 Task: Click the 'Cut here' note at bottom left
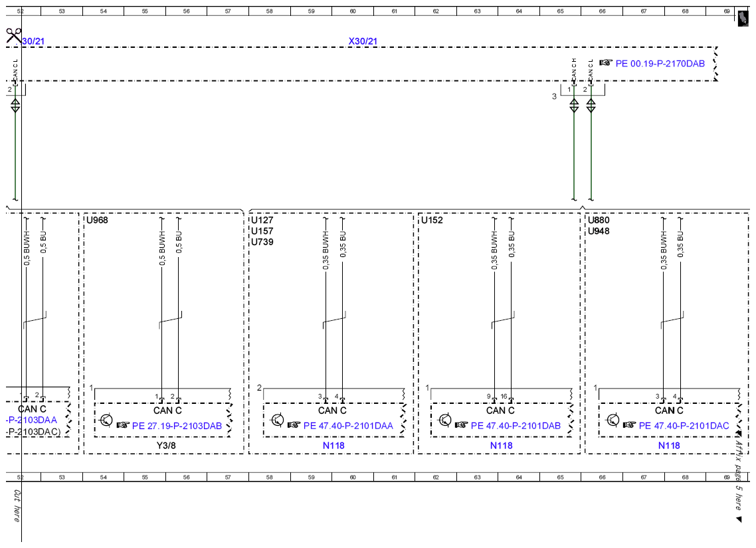click(17, 506)
